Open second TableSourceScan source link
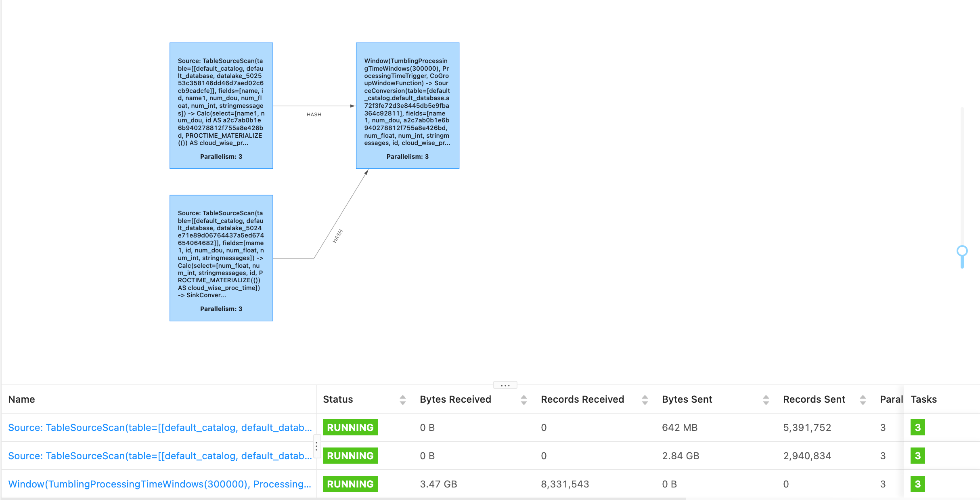Viewport: 980px width, 500px height. pyautogui.click(x=160, y=456)
